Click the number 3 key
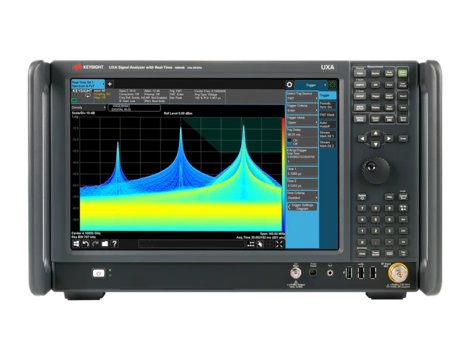Viewport: 470px width, 360px height. point(389,231)
